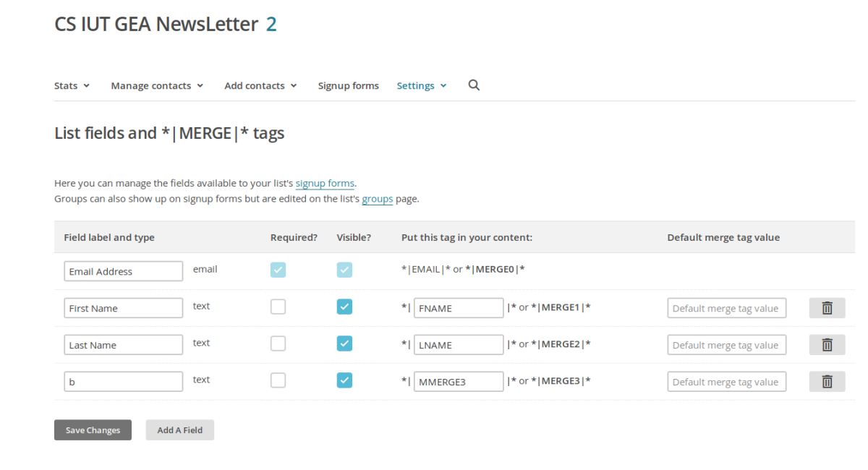The width and height of the screenshot is (868, 470).
Task: Open the Settings dropdown menu
Action: click(422, 85)
